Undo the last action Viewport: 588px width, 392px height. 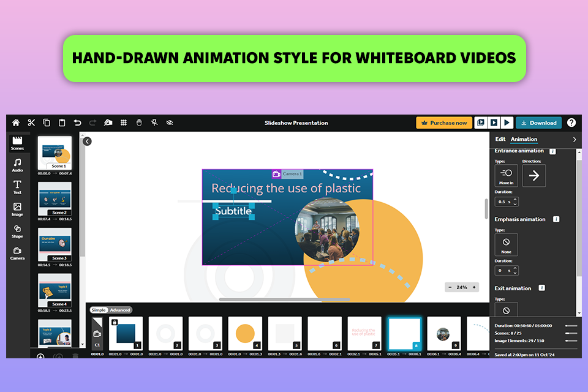pyautogui.click(x=77, y=123)
